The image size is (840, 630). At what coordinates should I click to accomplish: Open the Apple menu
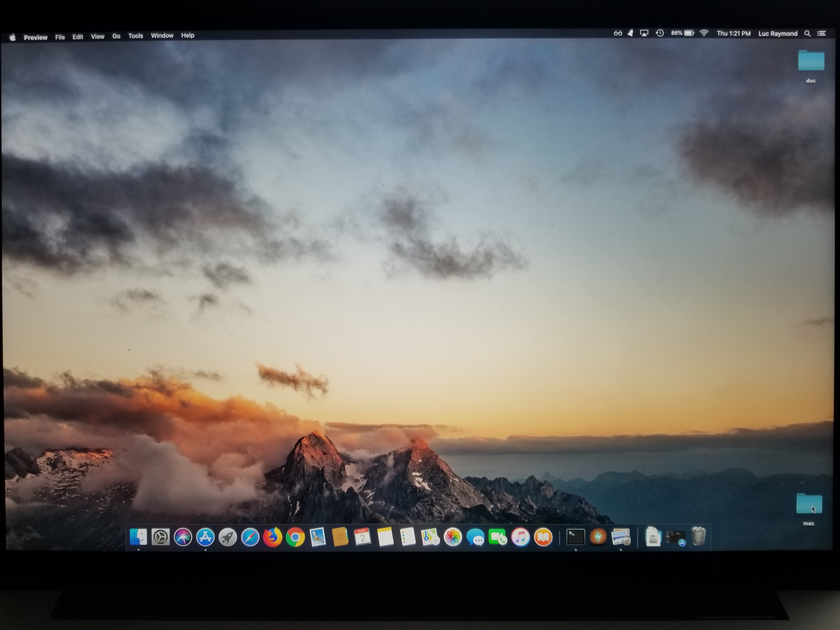coord(12,37)
